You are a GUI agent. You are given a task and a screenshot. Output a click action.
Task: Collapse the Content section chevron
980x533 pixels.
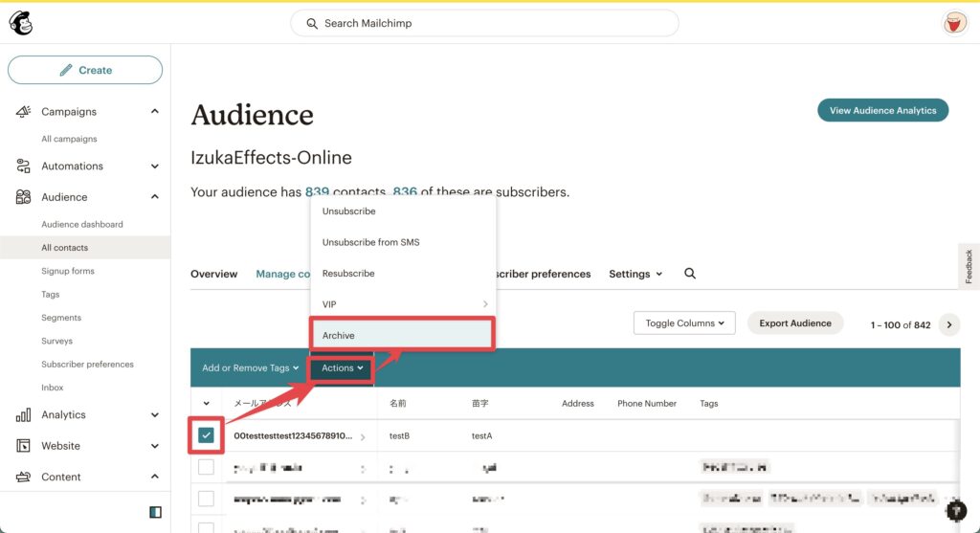(x=155, y=477)
